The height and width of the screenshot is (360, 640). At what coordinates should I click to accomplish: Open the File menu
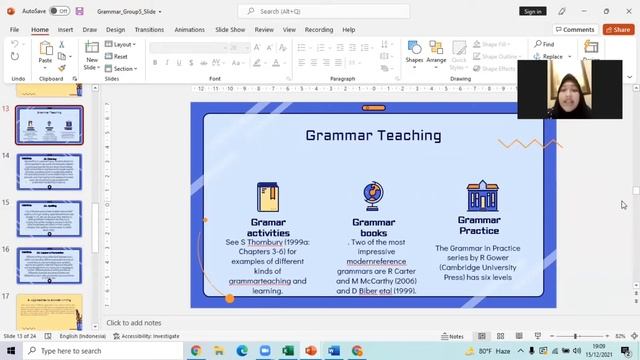pos(14,29)
